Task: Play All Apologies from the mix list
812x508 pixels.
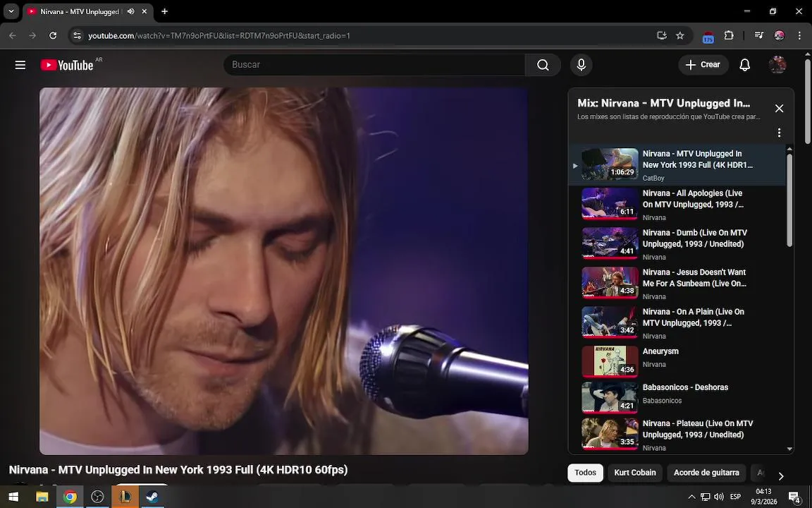Action: (677, 204)
